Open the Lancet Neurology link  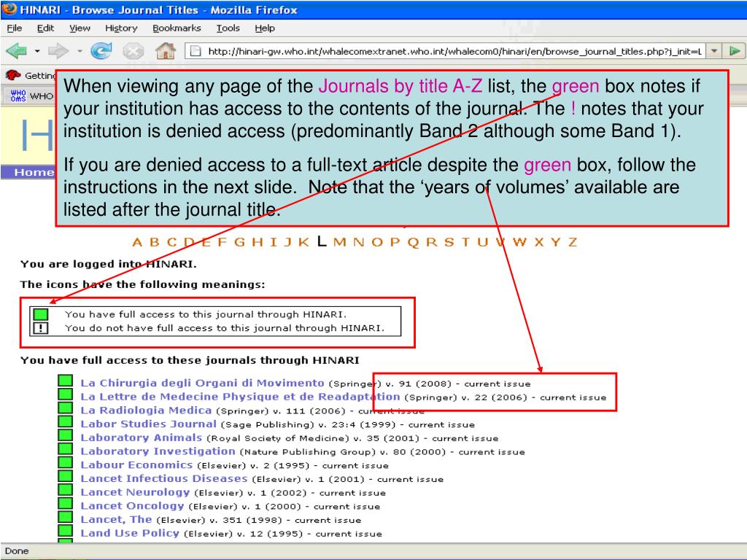click(x=135, y=492)
